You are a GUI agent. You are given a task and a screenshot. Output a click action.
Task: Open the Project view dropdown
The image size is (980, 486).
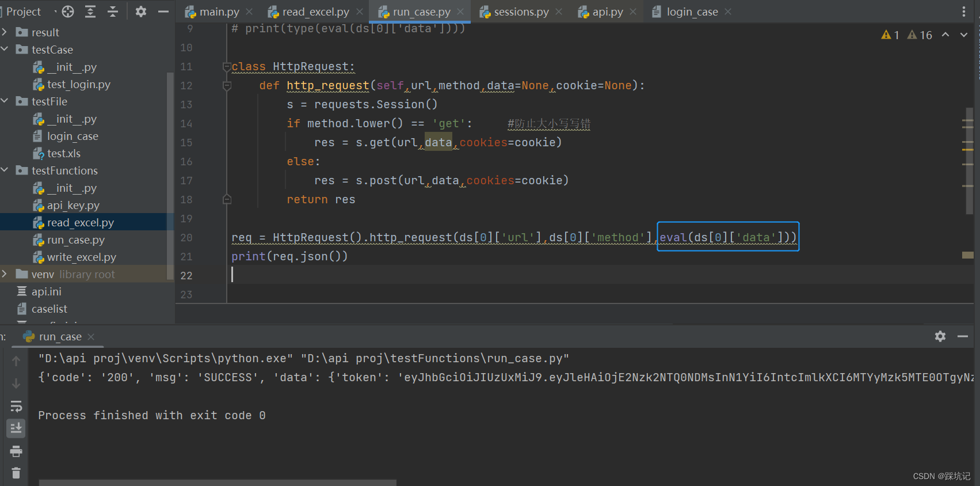tap(29, 12)
